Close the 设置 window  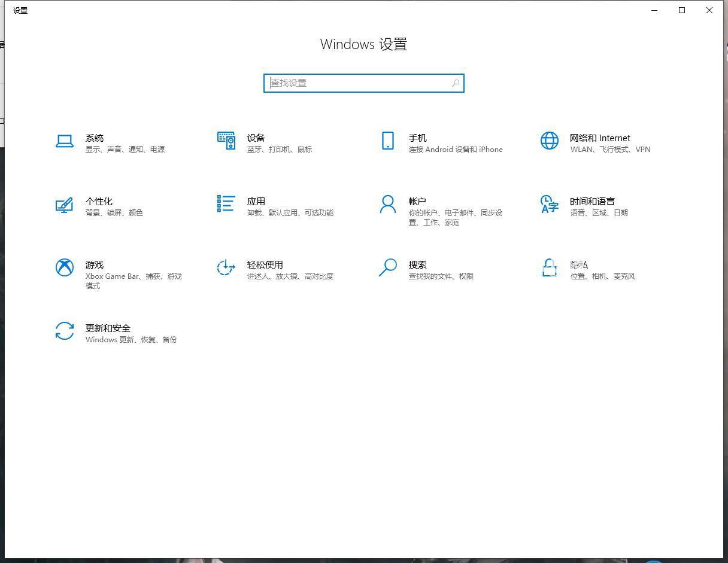(x=709, y=10)
